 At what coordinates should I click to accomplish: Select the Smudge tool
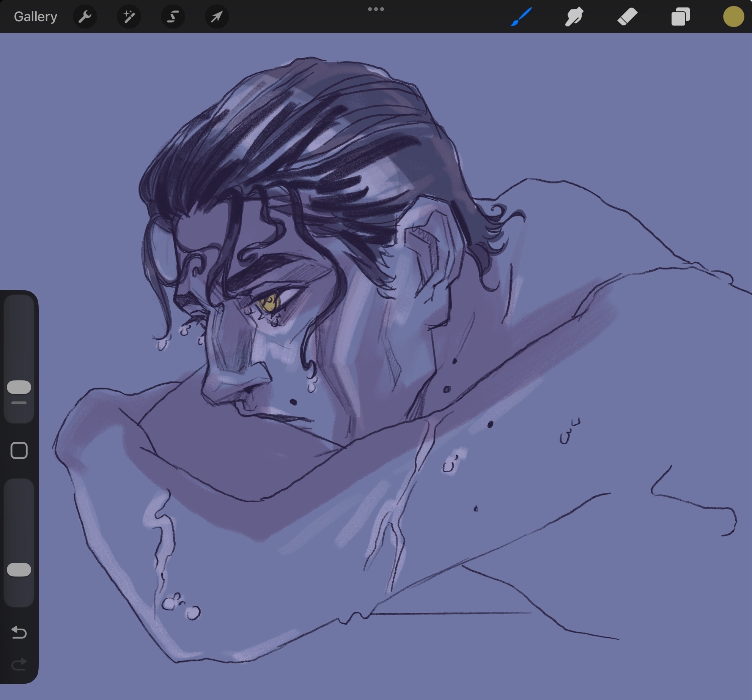click(574, 17)
